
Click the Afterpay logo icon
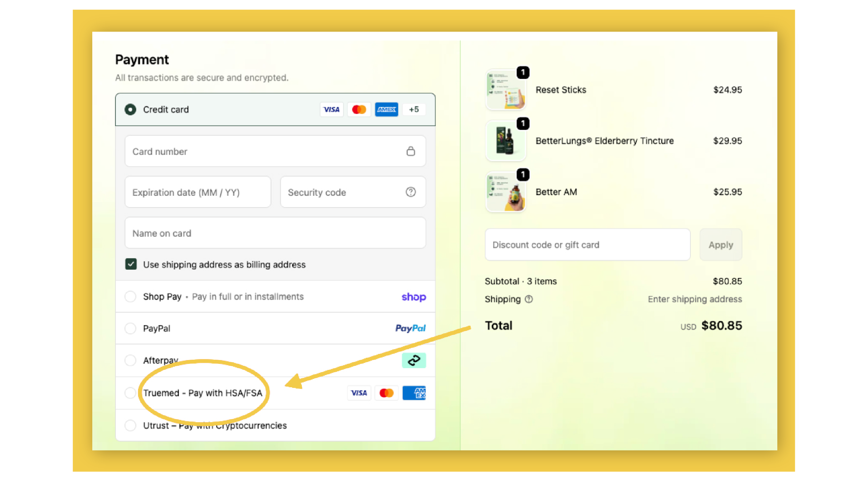point(413,360)
